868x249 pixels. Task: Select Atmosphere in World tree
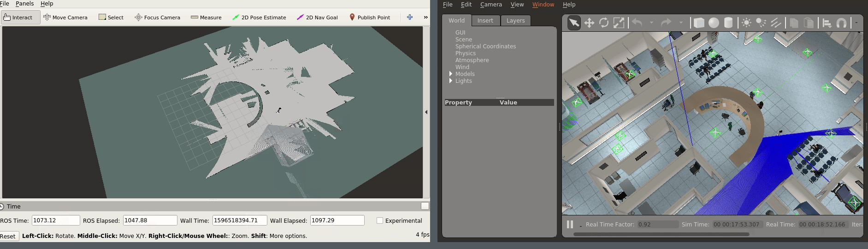point(472,60)
